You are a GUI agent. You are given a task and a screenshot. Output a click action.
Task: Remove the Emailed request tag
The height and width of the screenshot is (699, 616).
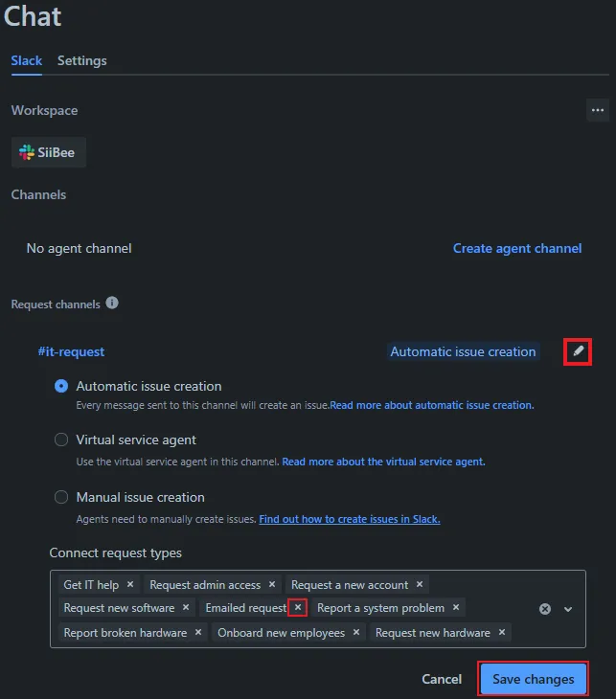(298, 607)
